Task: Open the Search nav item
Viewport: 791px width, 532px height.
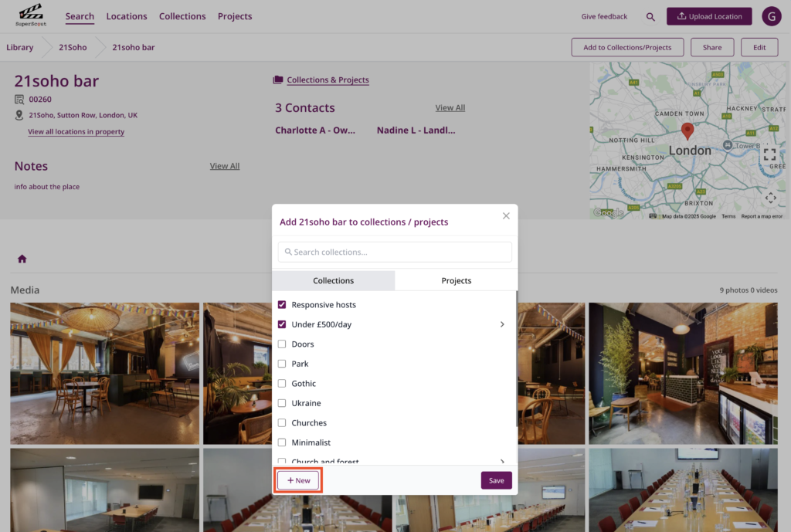Action: pyautogui.click(x=80, y=16)
